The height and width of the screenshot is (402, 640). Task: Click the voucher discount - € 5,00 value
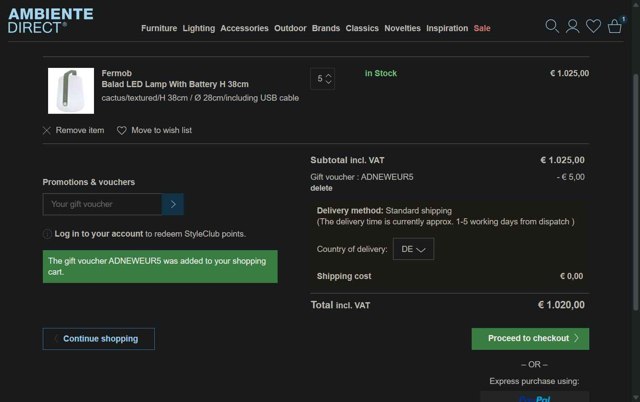571,177
